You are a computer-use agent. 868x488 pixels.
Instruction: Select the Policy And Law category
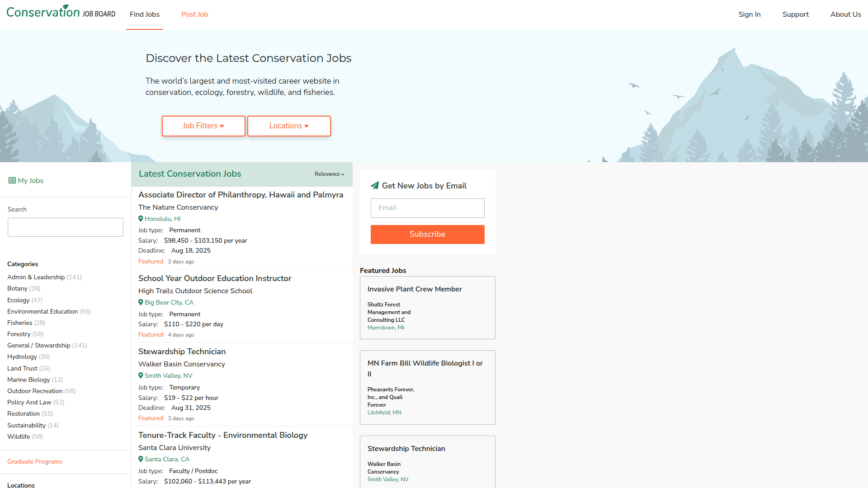pyautogui.click(x=29, y=402)
